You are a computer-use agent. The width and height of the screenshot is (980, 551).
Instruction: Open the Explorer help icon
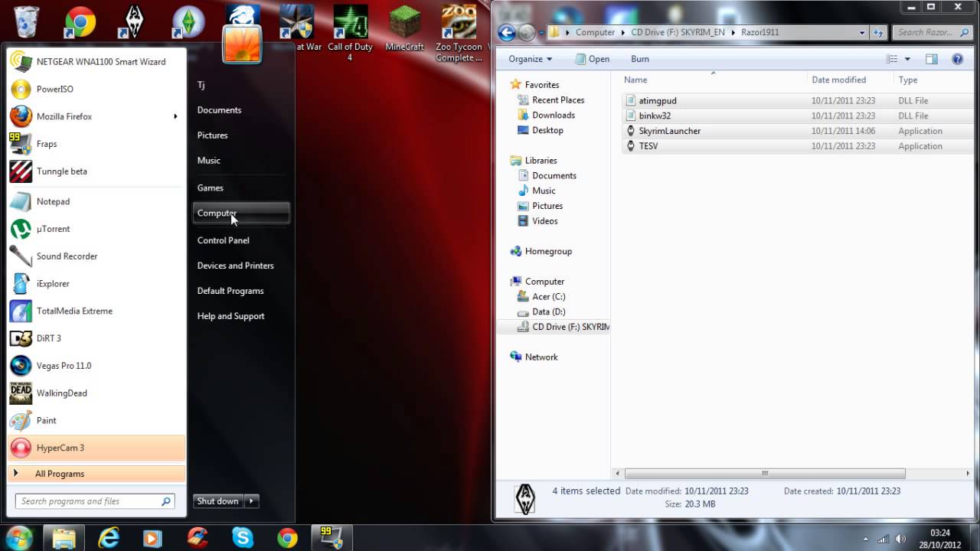click(957, 59)
